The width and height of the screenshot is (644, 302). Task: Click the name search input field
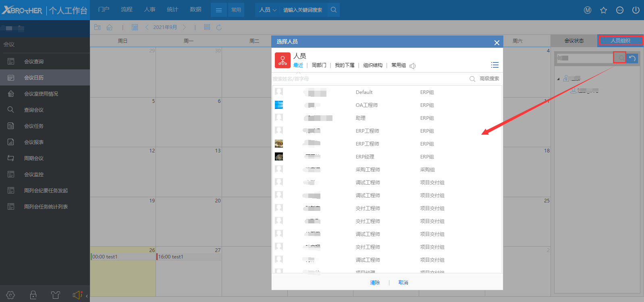pos(369,79)
